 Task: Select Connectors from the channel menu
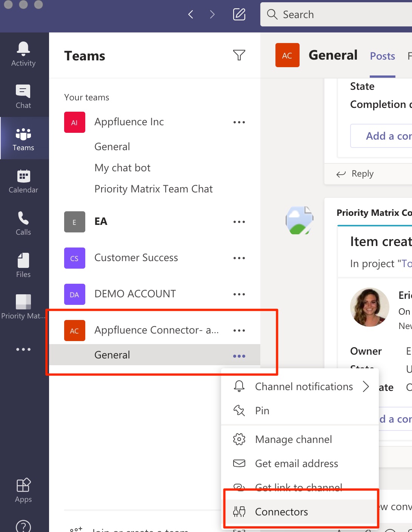coord(281,512)
